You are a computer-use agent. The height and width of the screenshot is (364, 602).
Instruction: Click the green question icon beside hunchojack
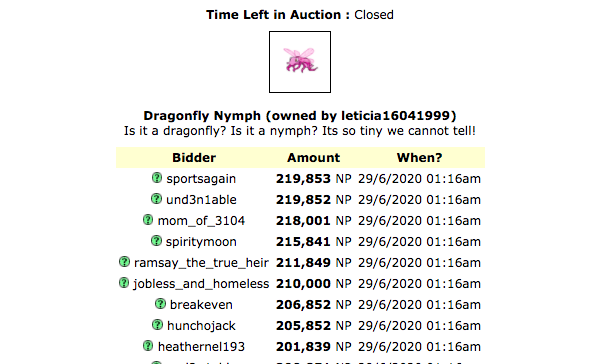[x=157, y=325]
